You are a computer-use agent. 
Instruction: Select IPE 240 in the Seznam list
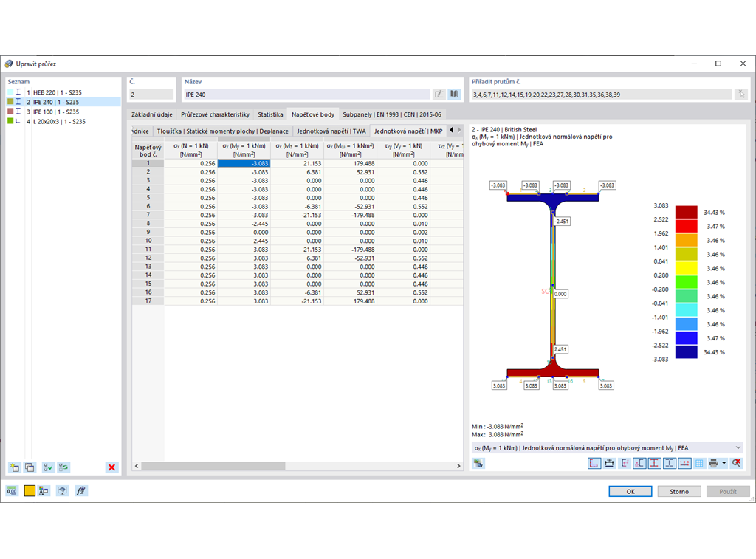[x=63, y=102]
